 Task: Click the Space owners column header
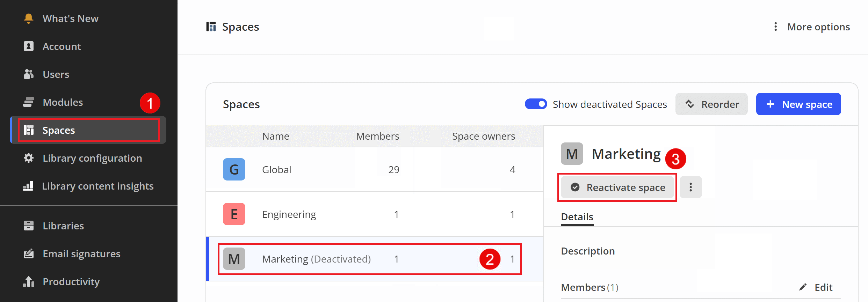484,136
